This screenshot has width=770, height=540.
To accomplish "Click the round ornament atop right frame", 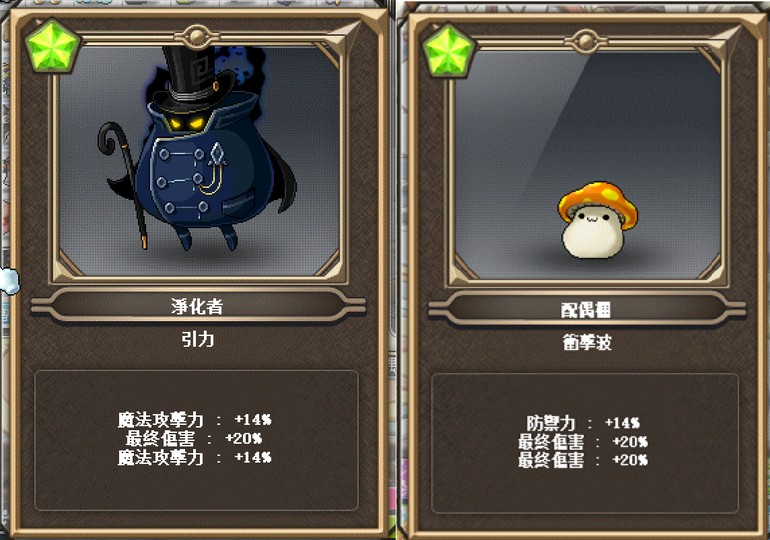I will [x=586, y=41].
